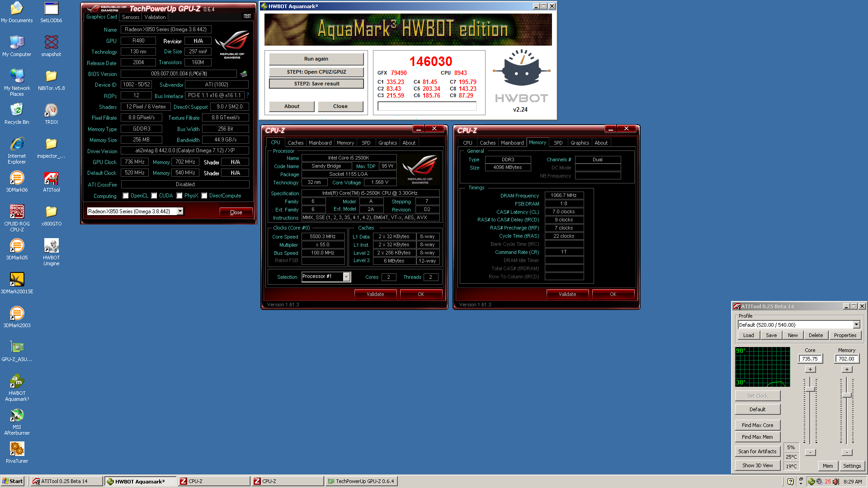Open NiBiTor.v5.8 folder icon
This screenshot has height=488, width=868.
pyautogui.click(x=51, y=80)
